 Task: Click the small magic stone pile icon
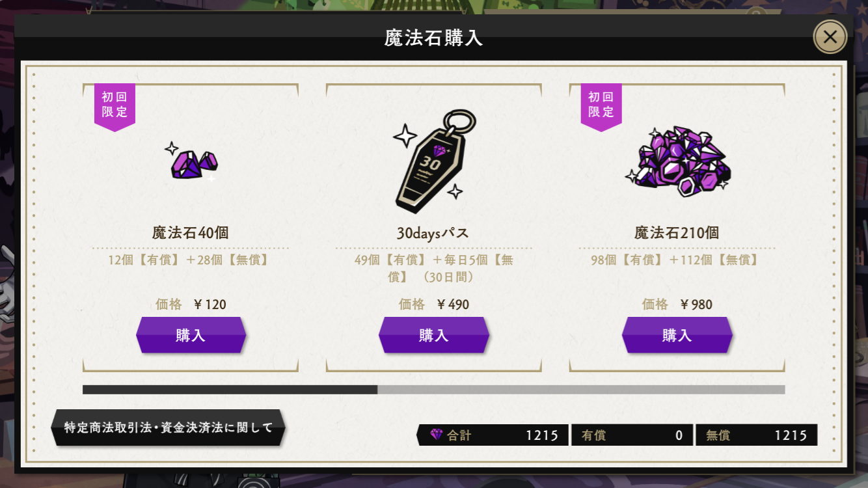(191, 161)
